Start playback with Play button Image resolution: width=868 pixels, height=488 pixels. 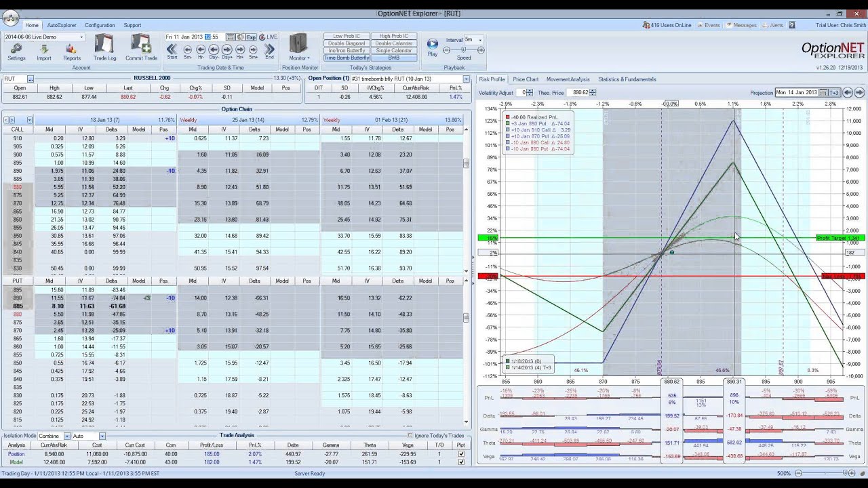click(432, 47)
